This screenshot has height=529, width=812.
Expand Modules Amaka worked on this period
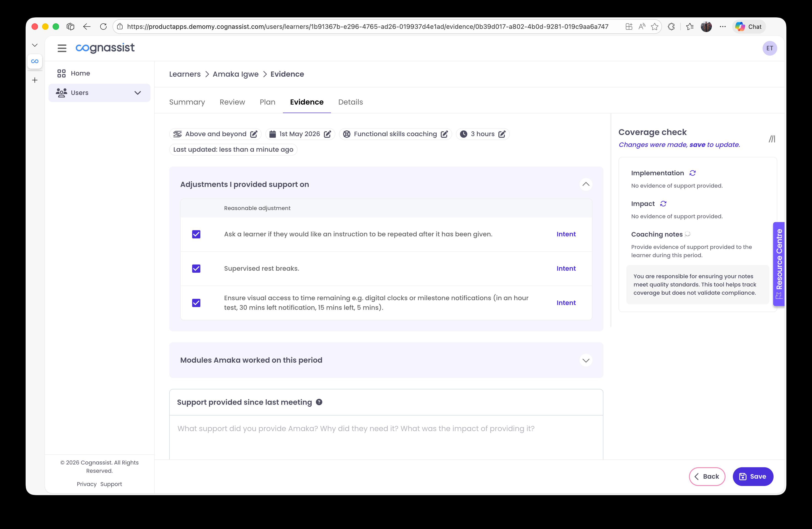point(586,360)
